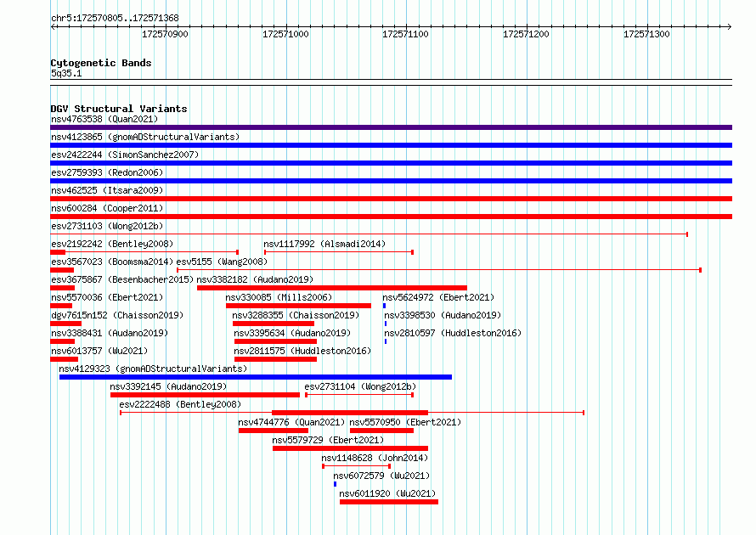This screenshot has width=756, height=535.
Task: Open nsv6011920 (Wu2021) label
Action: 387,493
